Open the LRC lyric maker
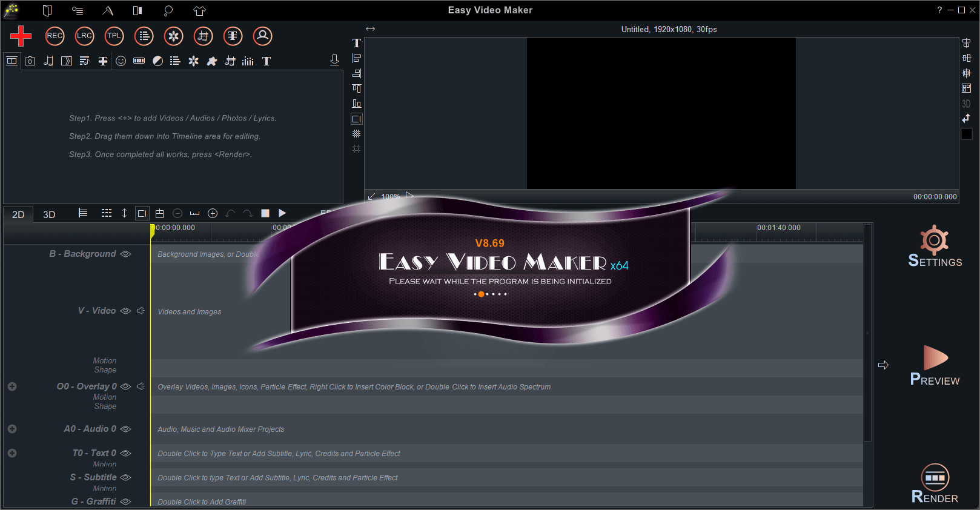980x510 pixels. [x=84, y=36]
